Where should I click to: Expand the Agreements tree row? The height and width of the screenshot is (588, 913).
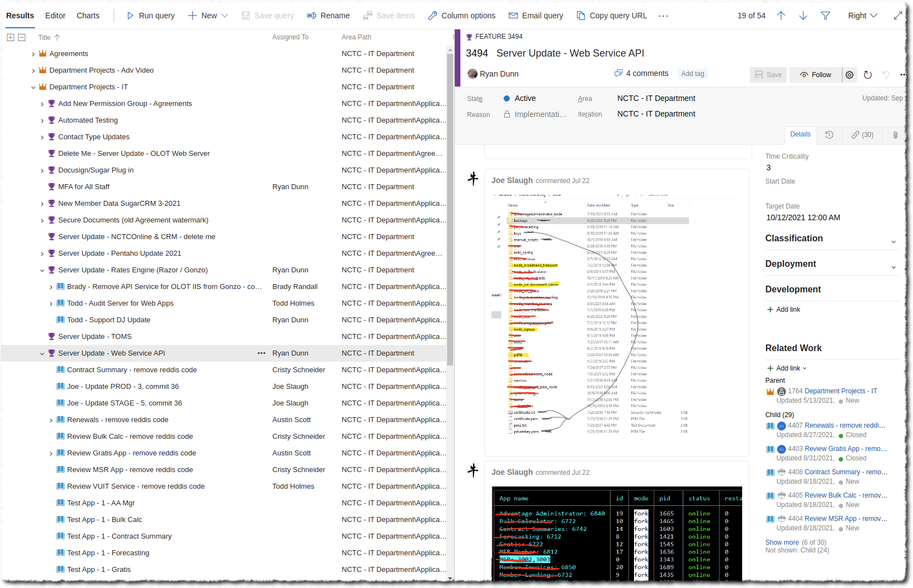[33, 54]
